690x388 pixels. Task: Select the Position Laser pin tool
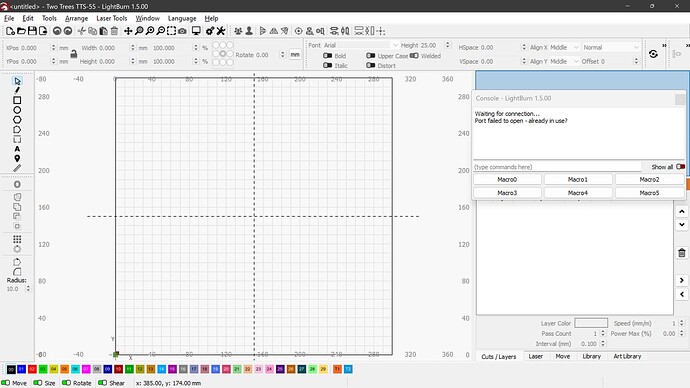17,158
